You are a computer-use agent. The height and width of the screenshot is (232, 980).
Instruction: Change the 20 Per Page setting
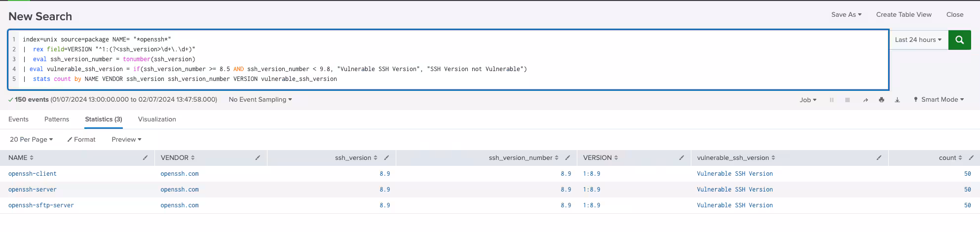31,140
